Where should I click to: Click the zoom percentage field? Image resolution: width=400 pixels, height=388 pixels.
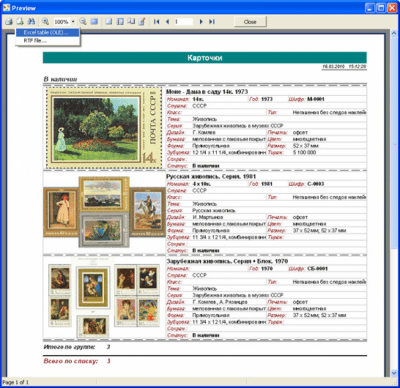62,22
